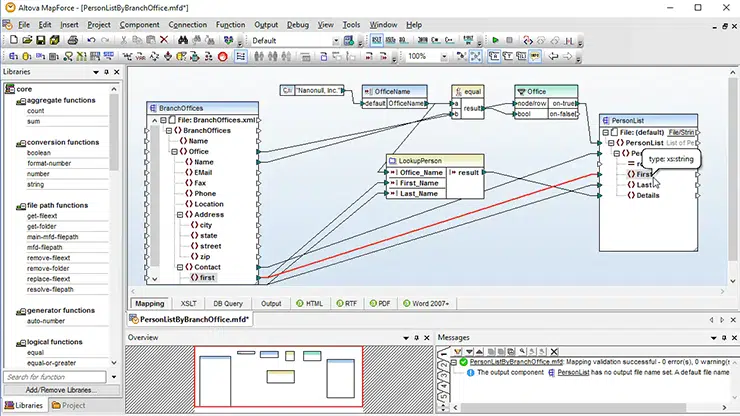740x416 pixels.
Task: Toggle the show tips speech-bubble button
Action: [535, 57]
